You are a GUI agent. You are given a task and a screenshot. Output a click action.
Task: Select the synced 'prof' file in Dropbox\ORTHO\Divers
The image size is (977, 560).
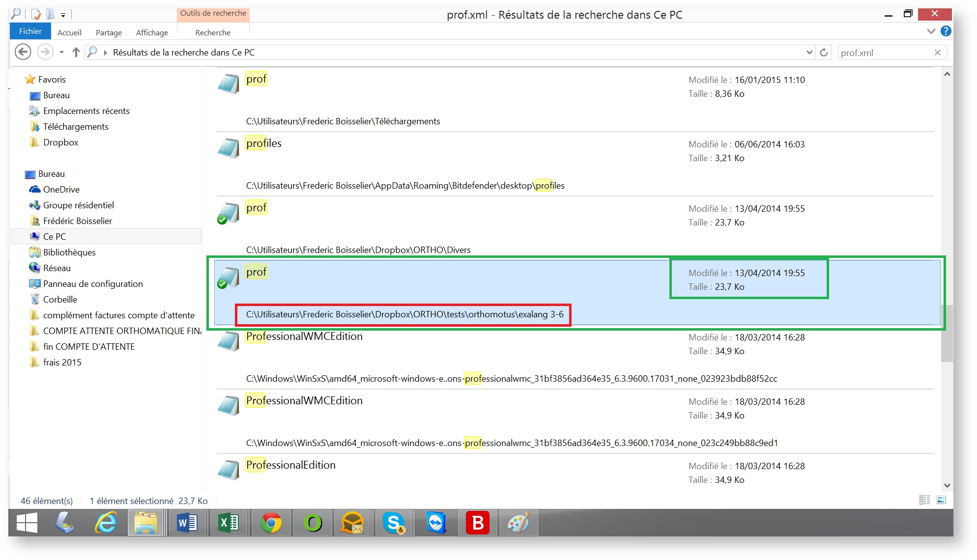(x=256, y=207)
